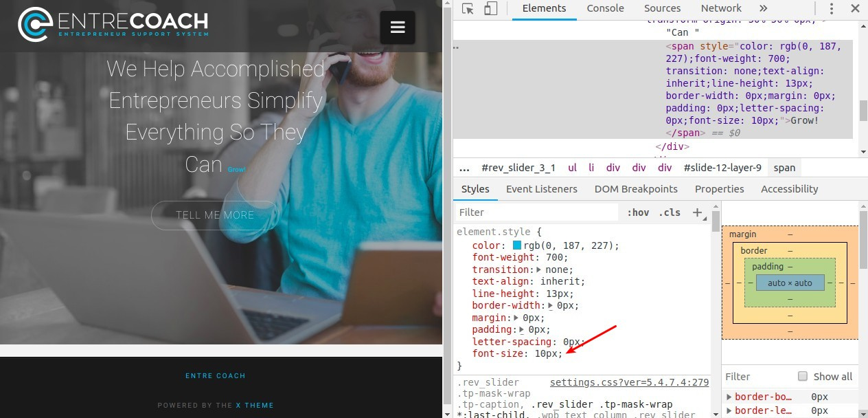Expand the margin property triangle

click(516, 318)
